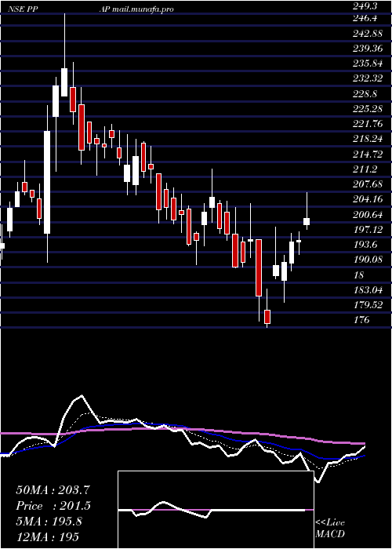
Task: Click the 214.72 price axis label
Action: click(368, 154)
